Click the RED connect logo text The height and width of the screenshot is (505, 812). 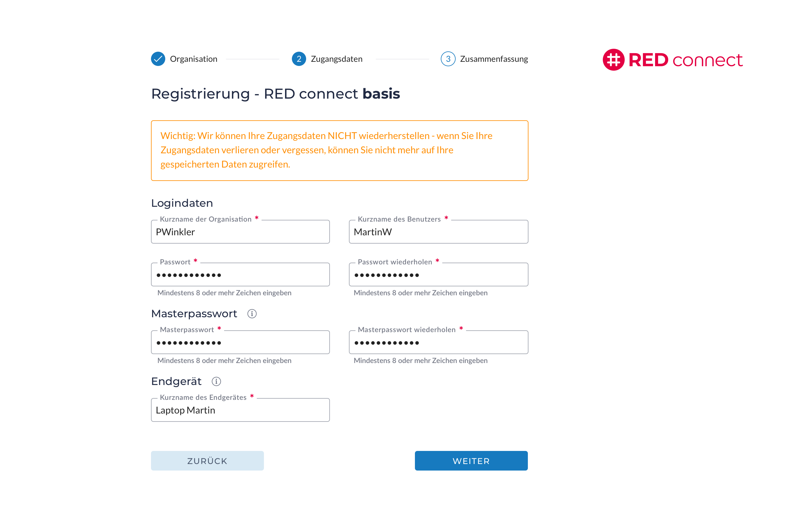[685, 60]
